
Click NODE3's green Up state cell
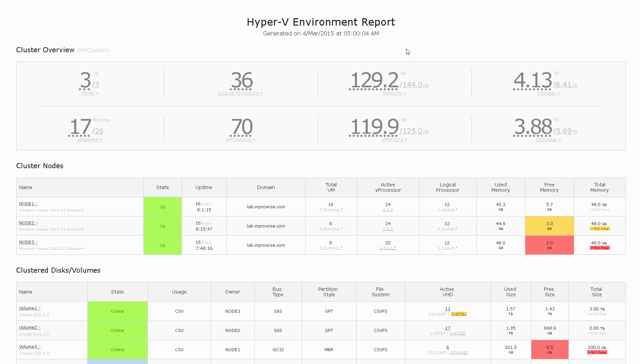(x=162, y=245)
